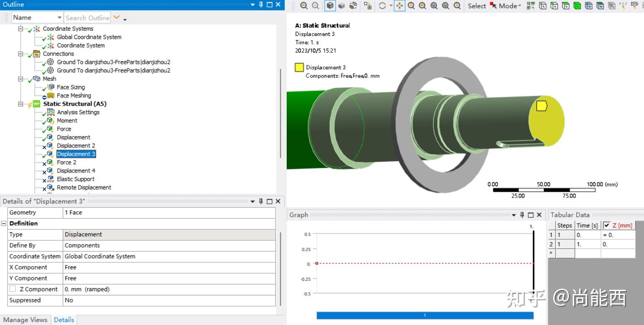Enable the Body selection filter cube icon
The width and height of the screenshot is (644, 325).
pyautogui.click(x=578, y=6)
